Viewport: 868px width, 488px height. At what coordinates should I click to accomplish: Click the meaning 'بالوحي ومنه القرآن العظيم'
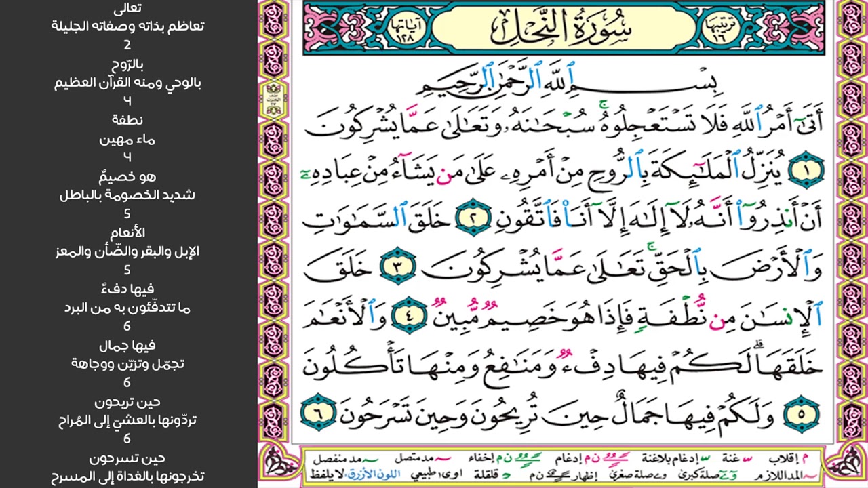[x=127, y=83]
